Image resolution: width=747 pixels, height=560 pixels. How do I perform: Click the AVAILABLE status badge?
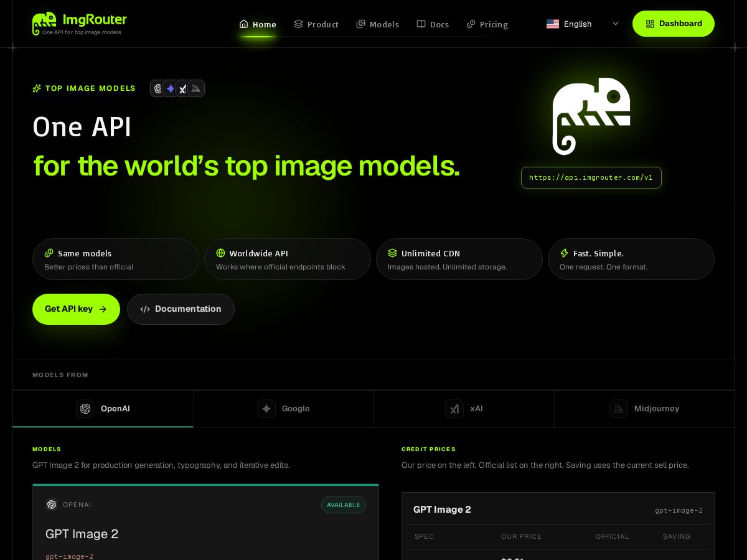pos(344,505)
